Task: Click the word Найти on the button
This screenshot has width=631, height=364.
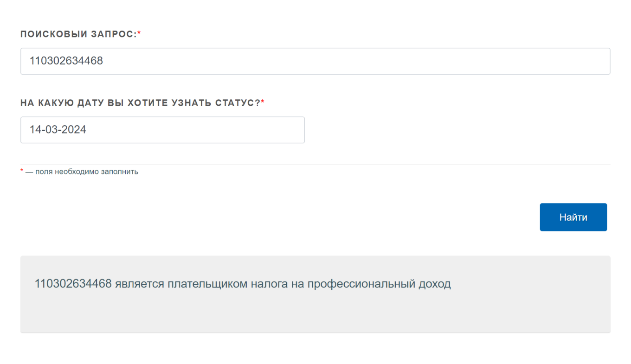Action: [573, 217]
